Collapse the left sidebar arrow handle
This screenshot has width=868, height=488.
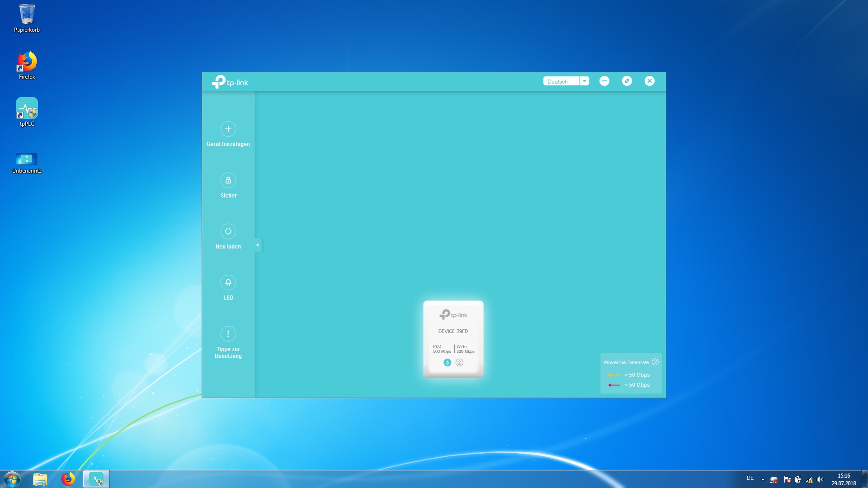pos(257,245)
